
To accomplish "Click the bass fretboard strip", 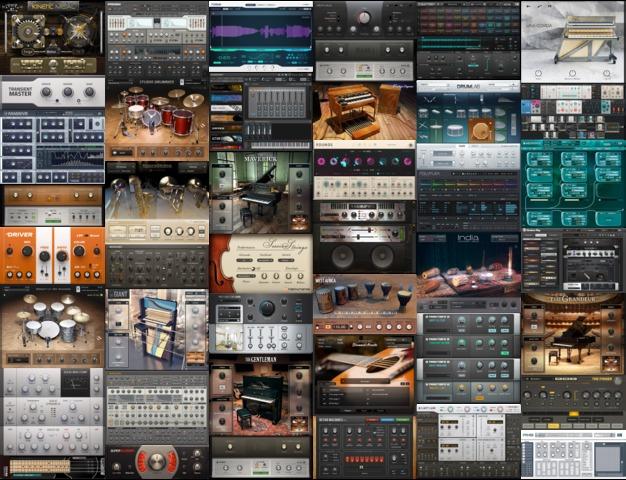I will click(x=39, y=466).
